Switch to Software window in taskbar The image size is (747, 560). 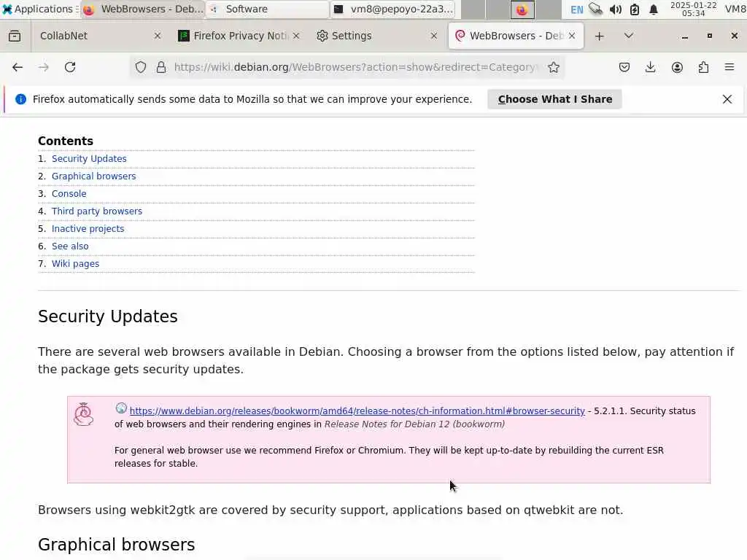point(268,9)
